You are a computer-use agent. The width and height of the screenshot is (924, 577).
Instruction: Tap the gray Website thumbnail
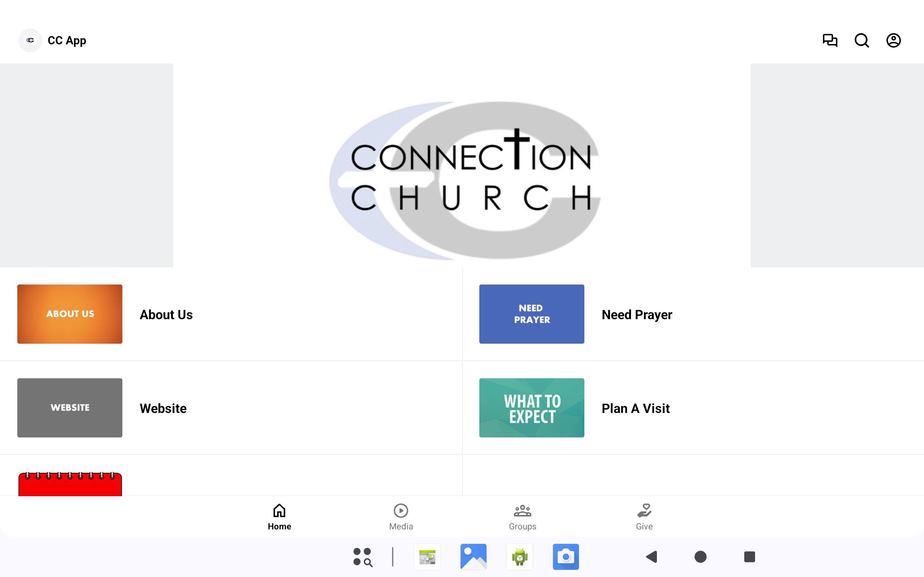click(70, 408)
